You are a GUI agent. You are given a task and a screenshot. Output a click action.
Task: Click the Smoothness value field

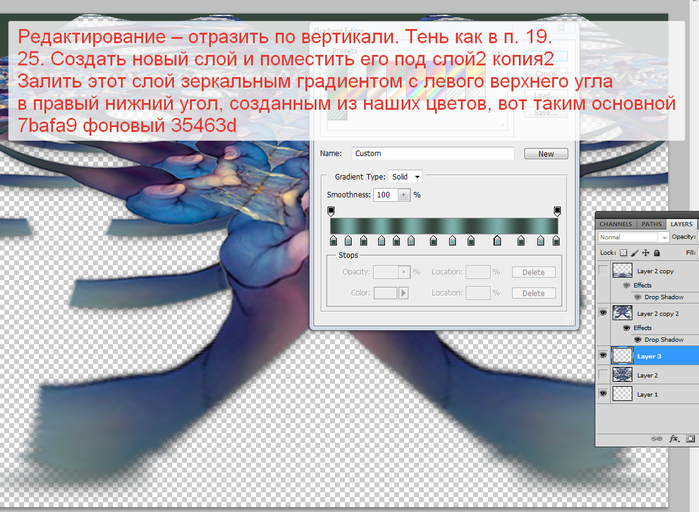(x=386, y=195)
